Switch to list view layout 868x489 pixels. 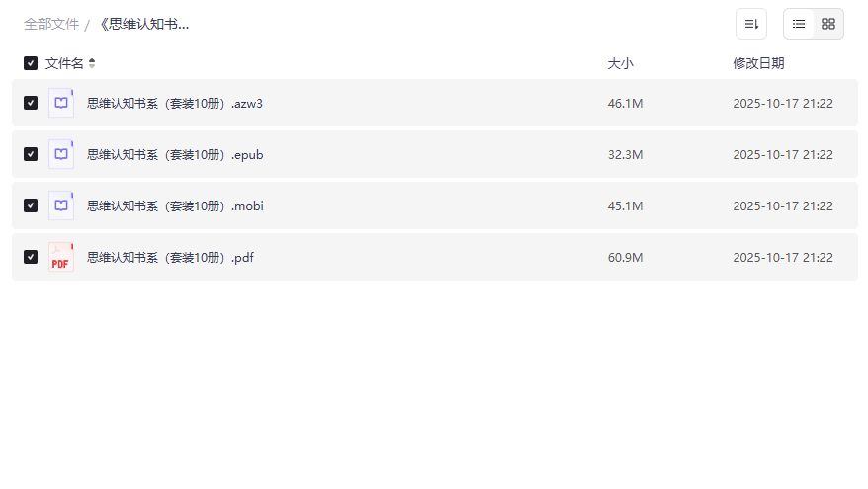[799, 24]
